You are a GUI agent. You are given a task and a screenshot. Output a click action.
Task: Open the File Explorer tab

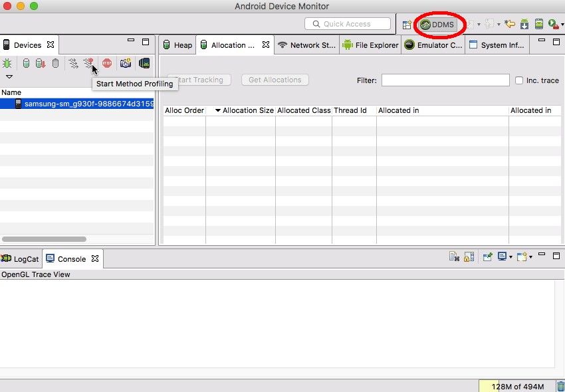point(370,45)
